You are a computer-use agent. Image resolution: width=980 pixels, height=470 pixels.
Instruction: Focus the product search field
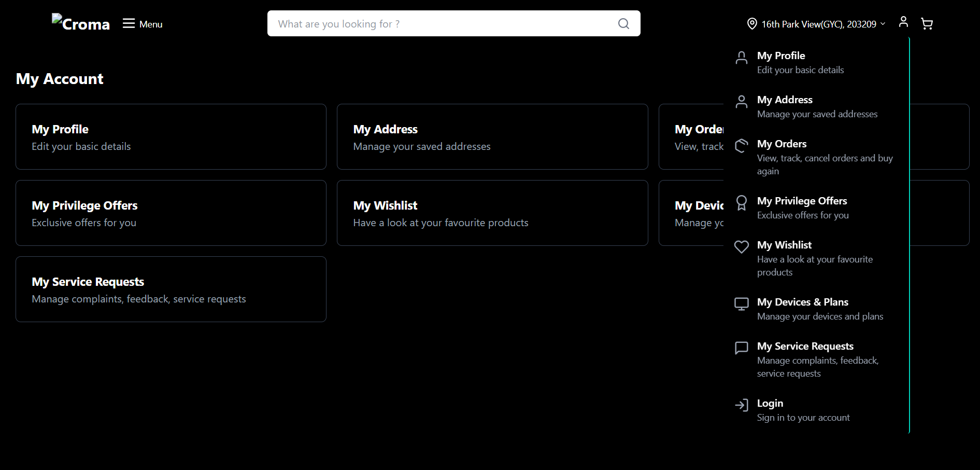(x=441, y=24)
